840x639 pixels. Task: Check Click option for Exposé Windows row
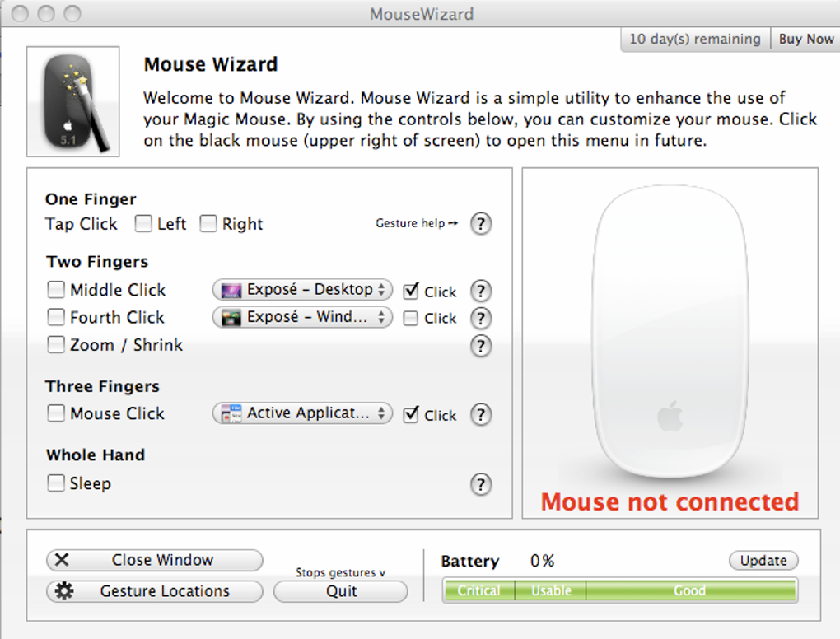411,318
